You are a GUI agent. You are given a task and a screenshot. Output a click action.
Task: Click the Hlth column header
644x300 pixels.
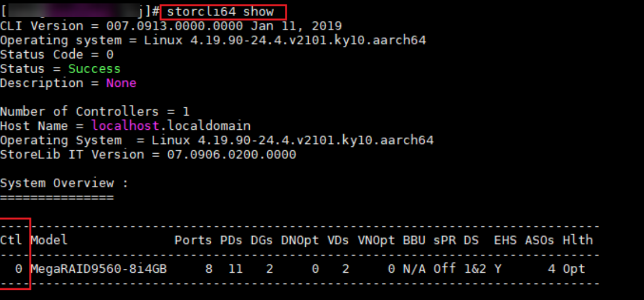tap(577, 240)
